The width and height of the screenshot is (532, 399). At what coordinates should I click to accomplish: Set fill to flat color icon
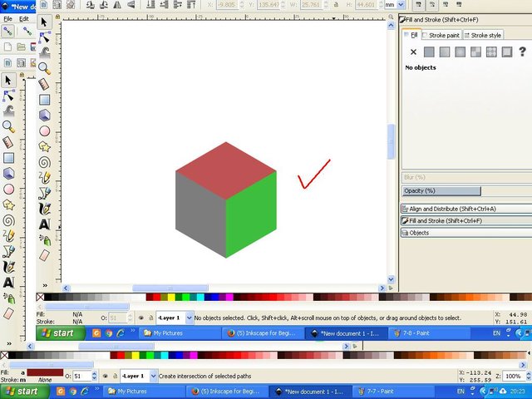pos(429,52)
